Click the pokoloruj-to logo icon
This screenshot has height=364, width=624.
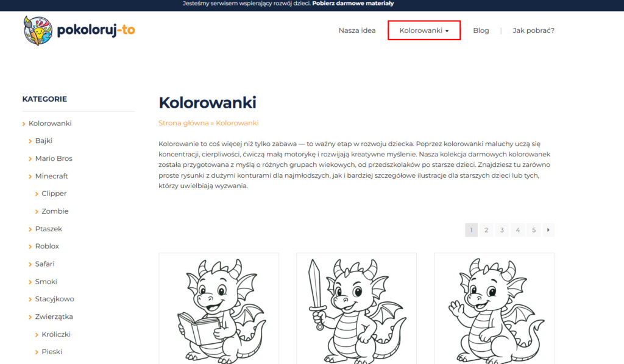[x=38, y=30]
